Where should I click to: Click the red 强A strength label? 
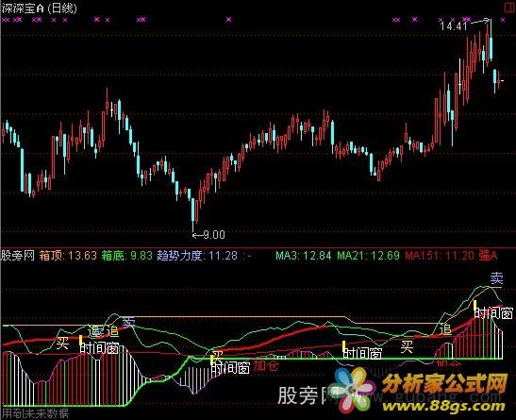pos(488,256)
